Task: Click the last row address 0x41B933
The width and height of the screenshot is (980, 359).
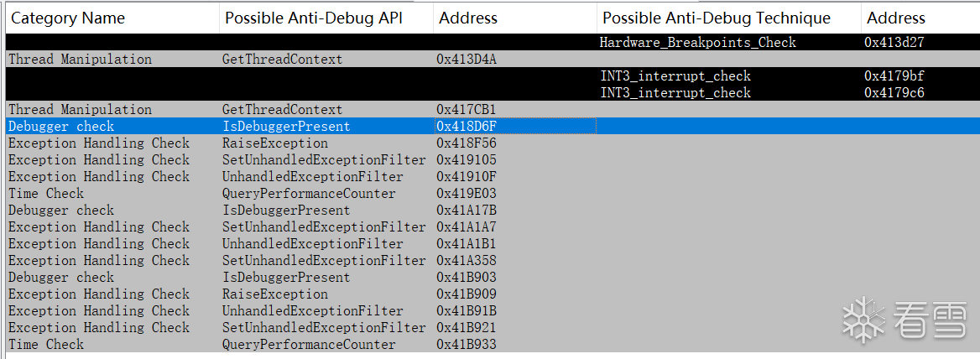Action: (467, 345)
